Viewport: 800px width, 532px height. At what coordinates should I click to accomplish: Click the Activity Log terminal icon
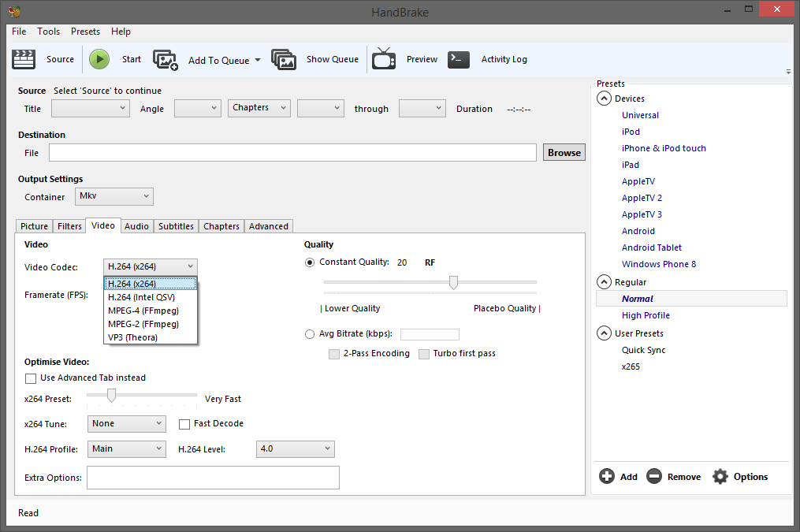459,59
